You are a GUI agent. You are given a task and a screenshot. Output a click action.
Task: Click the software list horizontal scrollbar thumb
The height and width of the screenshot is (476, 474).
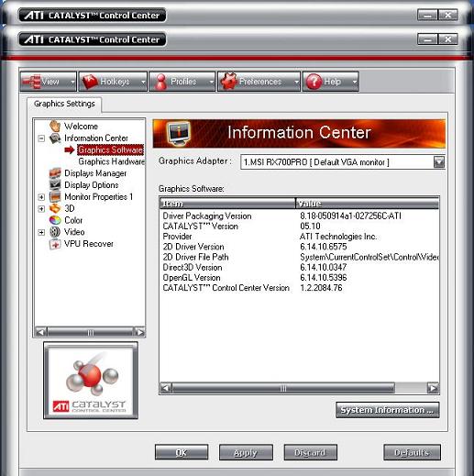283,389
